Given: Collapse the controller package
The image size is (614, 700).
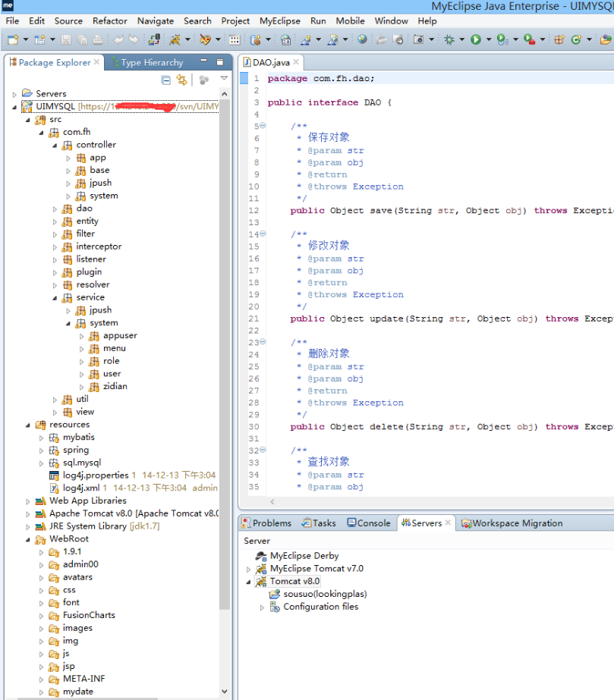Looking at the screenshot, I should [55, 146].
